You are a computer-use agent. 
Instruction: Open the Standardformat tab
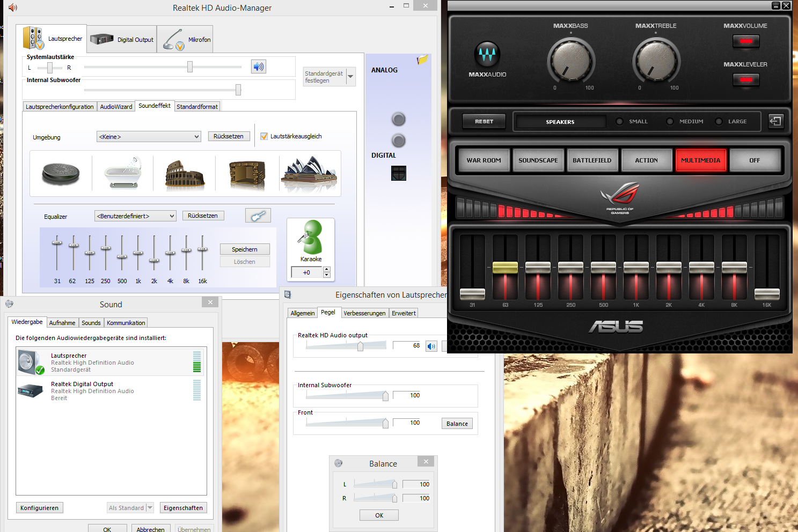point(197,107)
